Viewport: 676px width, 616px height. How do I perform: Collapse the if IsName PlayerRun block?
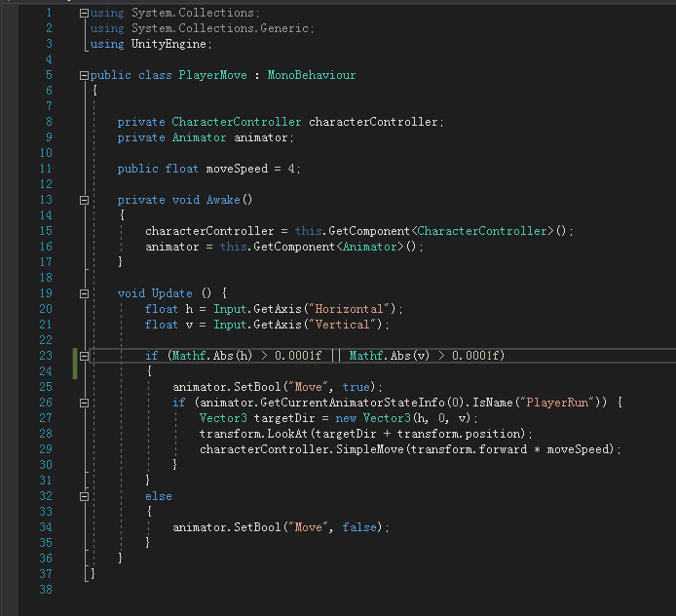coord(84,403)
